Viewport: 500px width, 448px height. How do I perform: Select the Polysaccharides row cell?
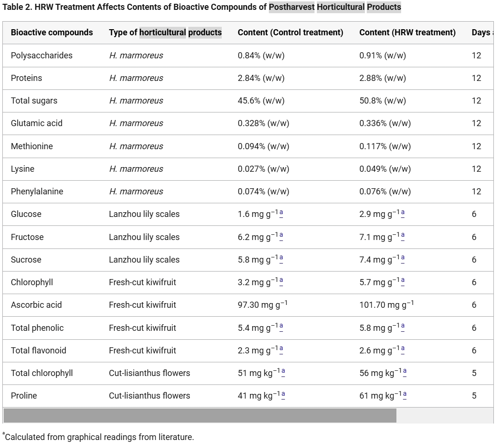click(42, 56)
